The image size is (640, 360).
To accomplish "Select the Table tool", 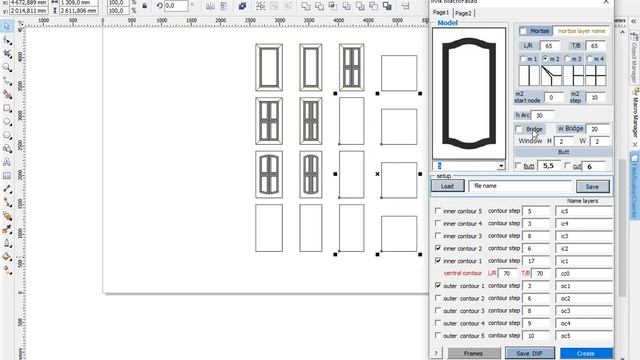I will pyautogui.click(x=7, y=176).
